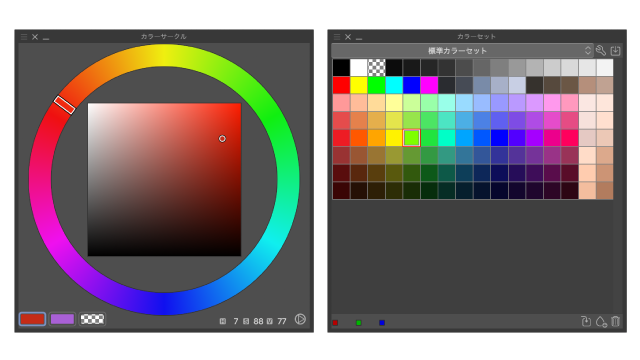
Task: Pick the black swatch in top row
Action: point(341,67)
